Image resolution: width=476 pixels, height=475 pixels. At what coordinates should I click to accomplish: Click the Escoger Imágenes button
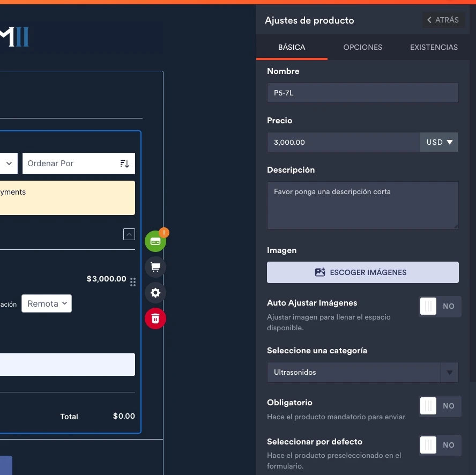(x=362, y=272)
